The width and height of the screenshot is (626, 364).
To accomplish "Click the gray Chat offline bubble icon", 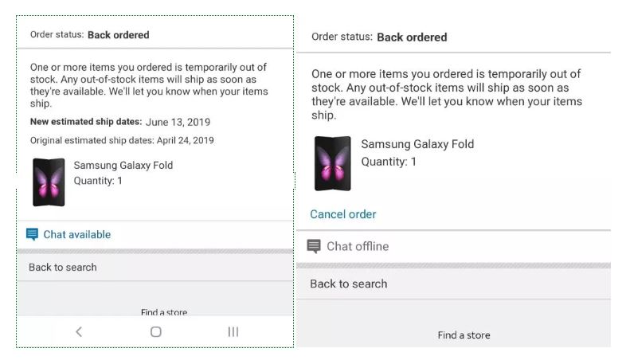I will click(x=314, y=246).
